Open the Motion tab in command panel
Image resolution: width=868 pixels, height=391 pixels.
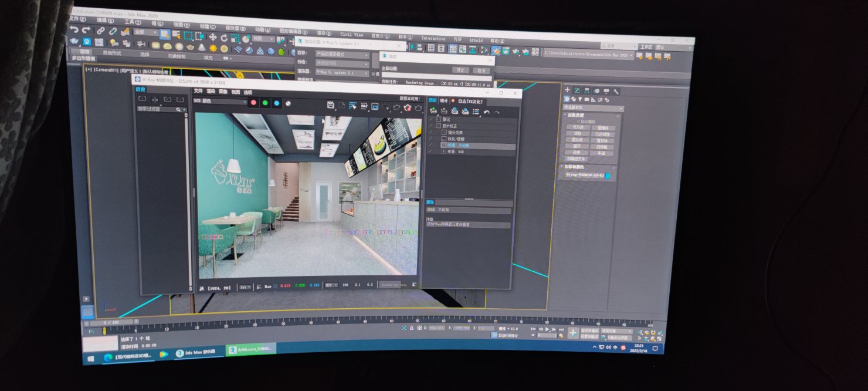(x=596, y=91)
